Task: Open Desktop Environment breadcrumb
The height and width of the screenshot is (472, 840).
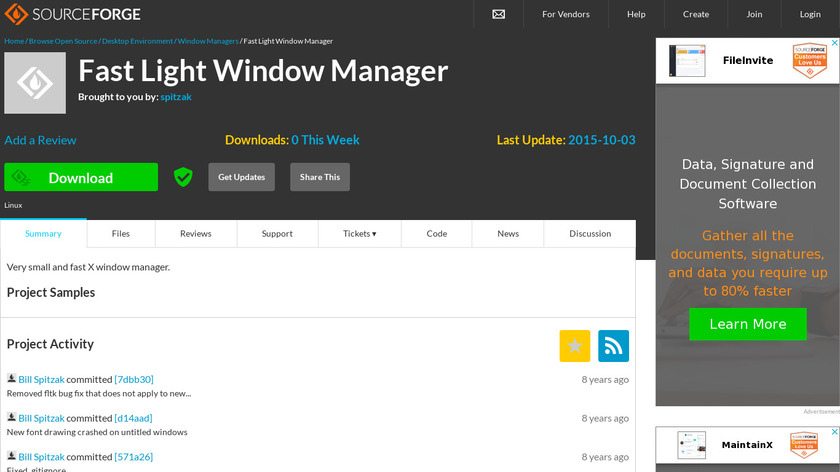Action: (137, 41)
